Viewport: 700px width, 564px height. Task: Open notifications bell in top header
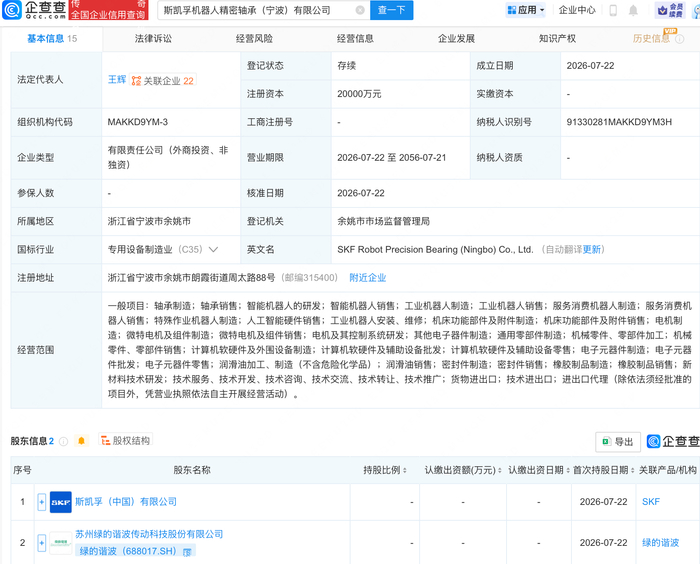[633, 10]
